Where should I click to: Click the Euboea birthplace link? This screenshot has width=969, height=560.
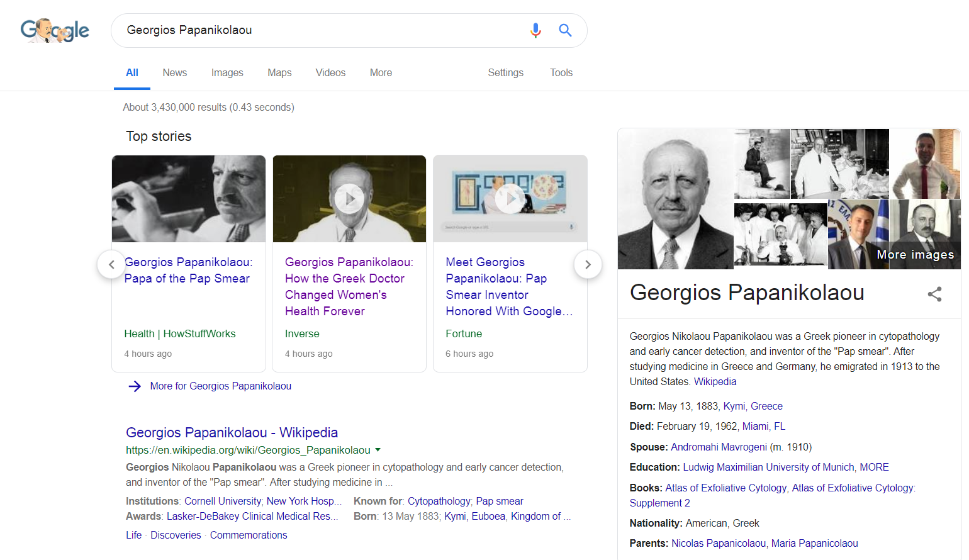pyautogui.click(x=488, y=516)
